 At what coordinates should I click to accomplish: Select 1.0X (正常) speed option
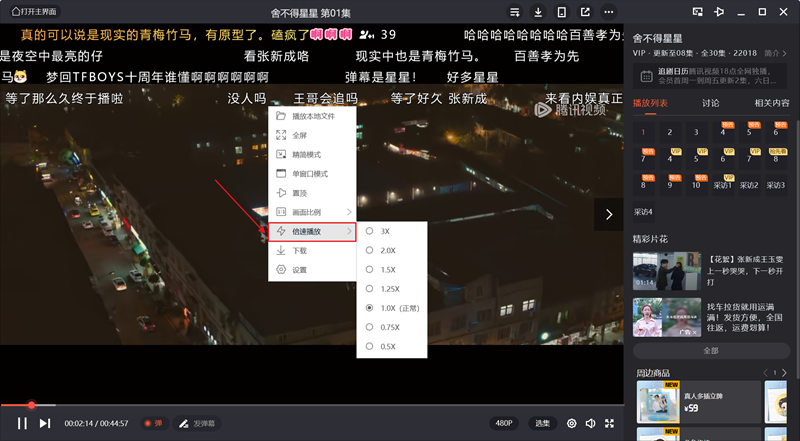391,308
